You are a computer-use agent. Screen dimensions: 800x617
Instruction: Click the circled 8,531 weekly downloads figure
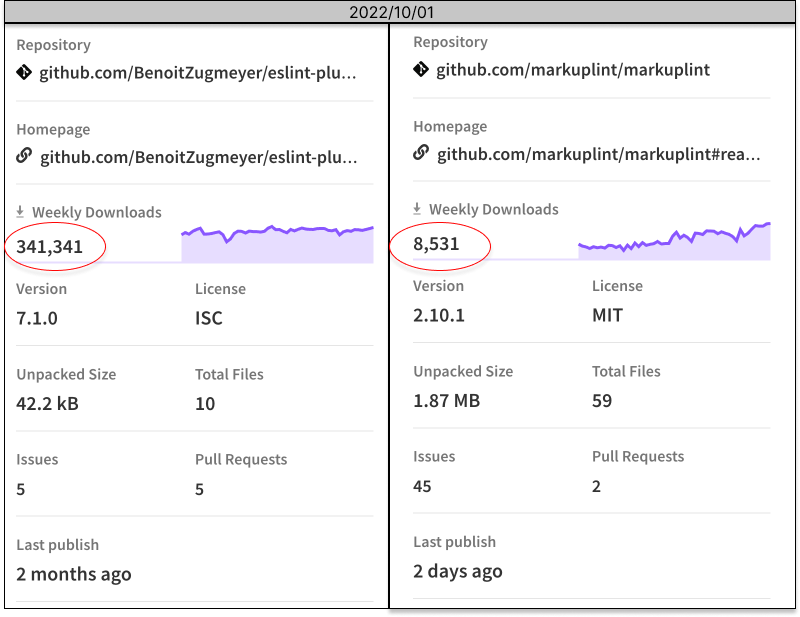[438, 241]
